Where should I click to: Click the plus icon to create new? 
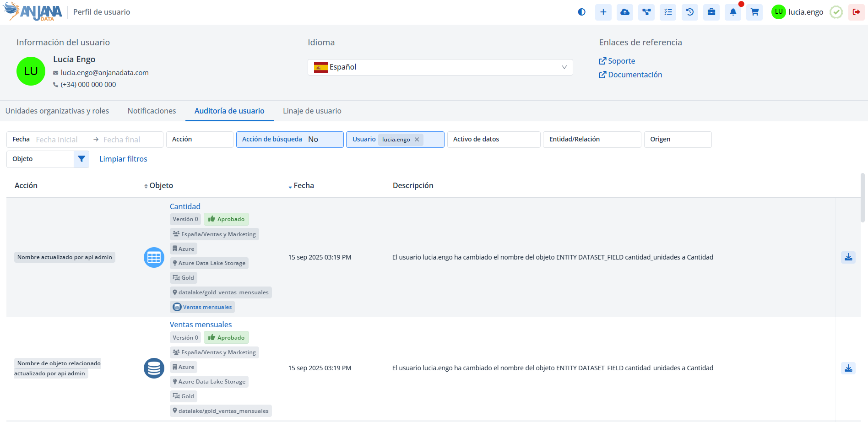603,12
